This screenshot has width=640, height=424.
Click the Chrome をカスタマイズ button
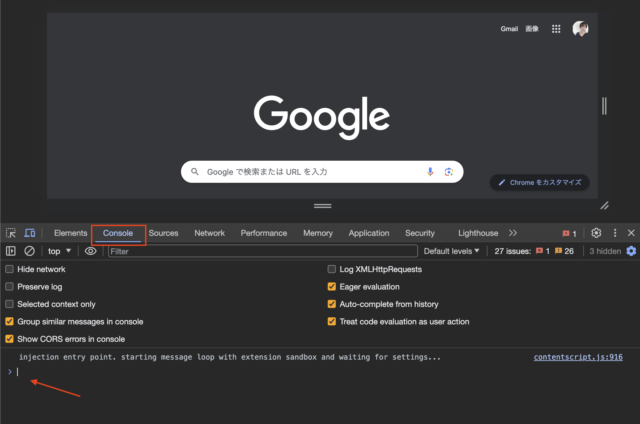[540, 182]
